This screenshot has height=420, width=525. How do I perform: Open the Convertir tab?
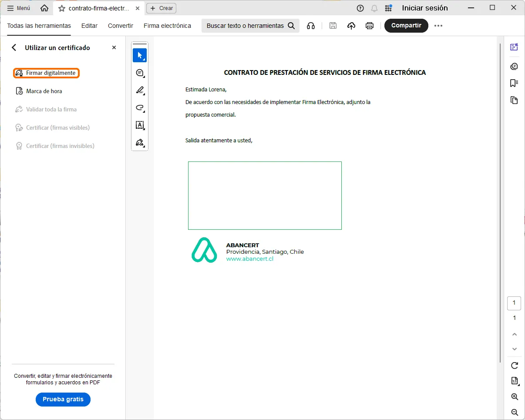click(x=121, y=26)
